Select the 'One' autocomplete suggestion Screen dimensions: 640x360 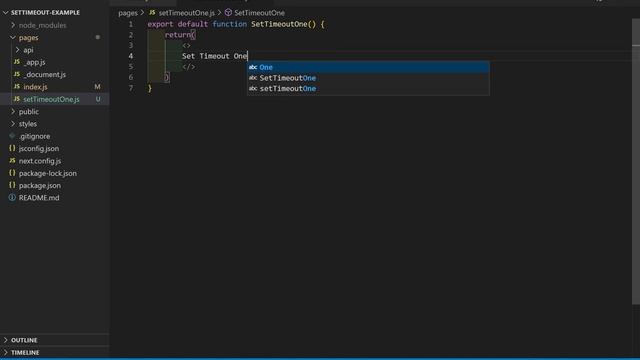pos(368,67)
